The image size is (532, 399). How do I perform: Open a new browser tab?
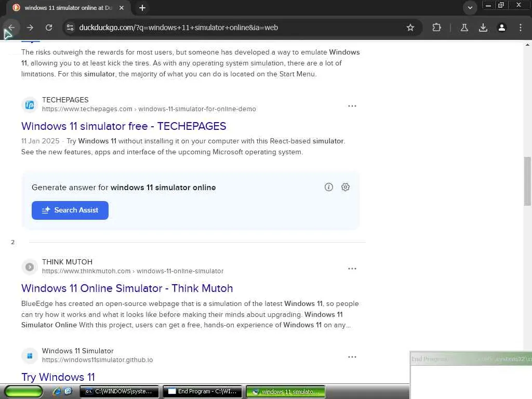coord(142,8)
